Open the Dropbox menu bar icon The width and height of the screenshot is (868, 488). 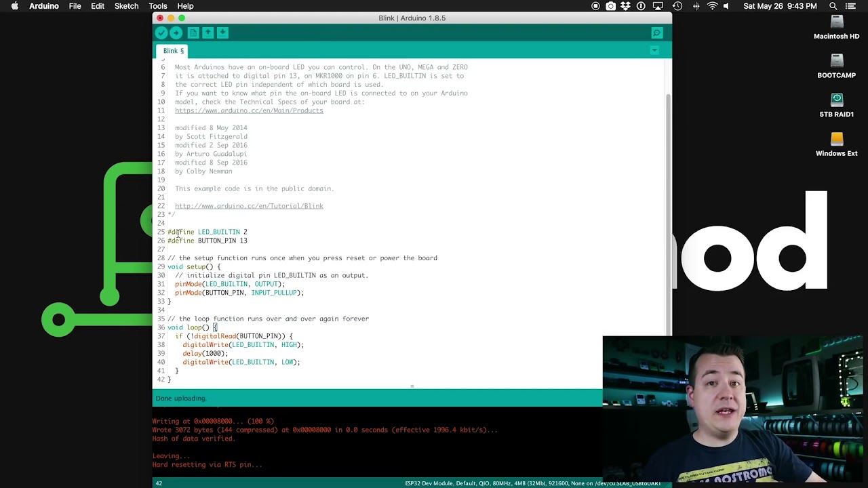[625, 6]
